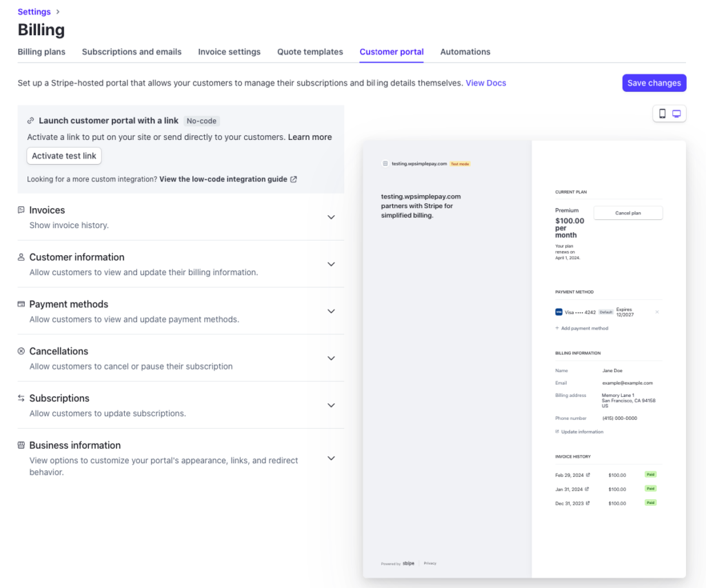Click the Customer information person icon
This screenshot has height=588, width=706.
coord(21,257)
